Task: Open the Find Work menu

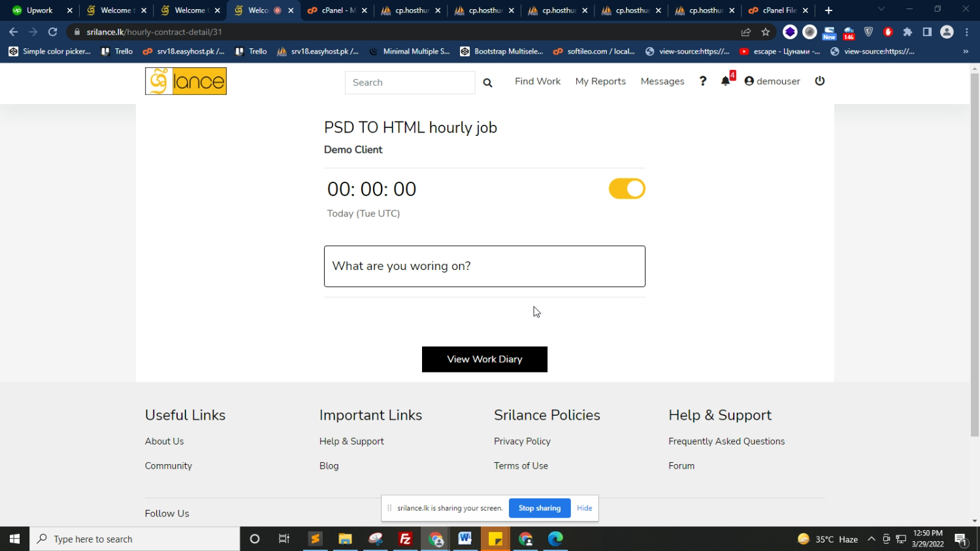Action: click(537, 81)
